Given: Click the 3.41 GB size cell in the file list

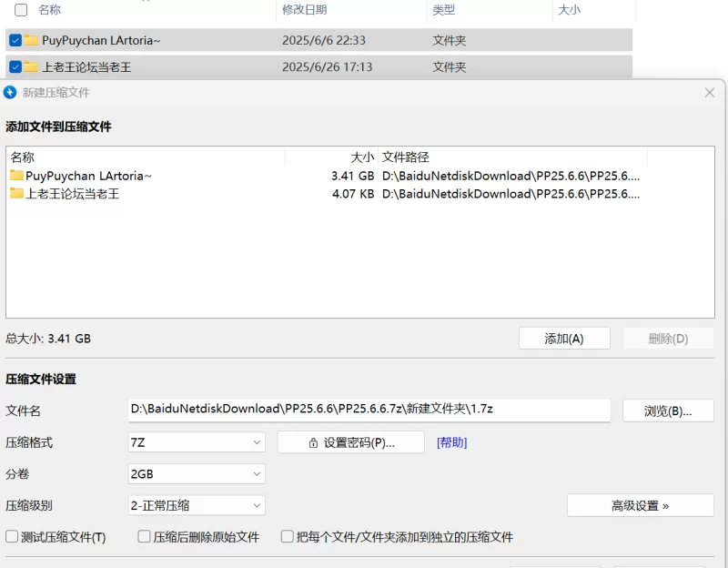Looking at the screenshot, I should [x=352, y=176].
